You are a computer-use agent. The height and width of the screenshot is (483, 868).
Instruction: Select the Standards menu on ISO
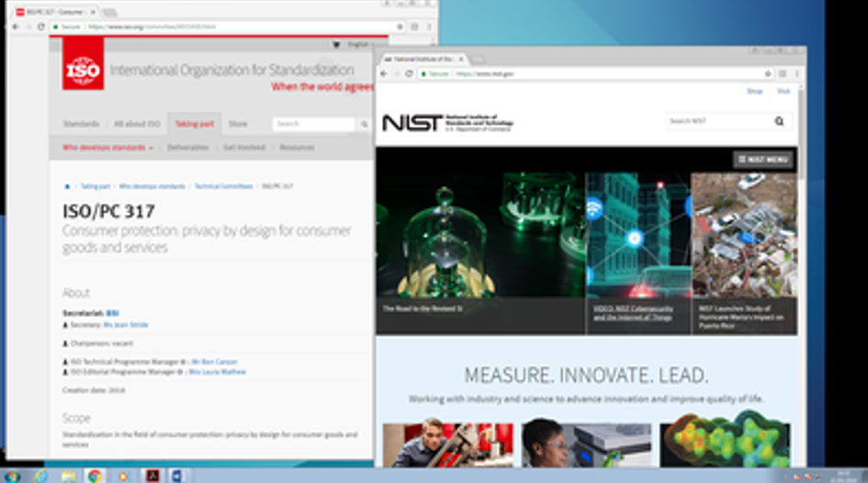pos(81,124)
